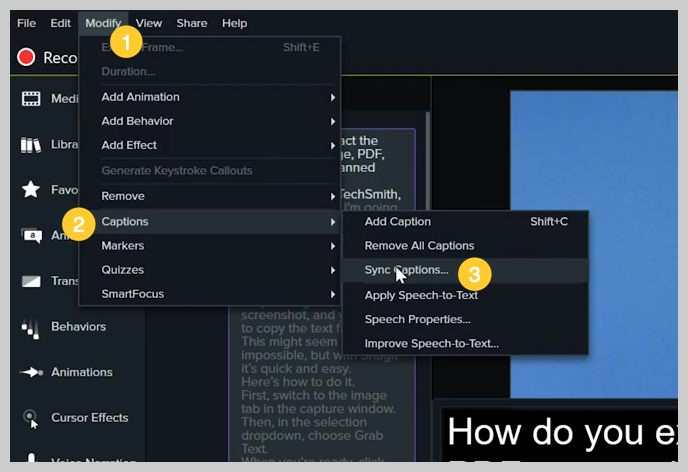Open the Help menu
The height and width of the screenshot is (472, 688).
234,23
